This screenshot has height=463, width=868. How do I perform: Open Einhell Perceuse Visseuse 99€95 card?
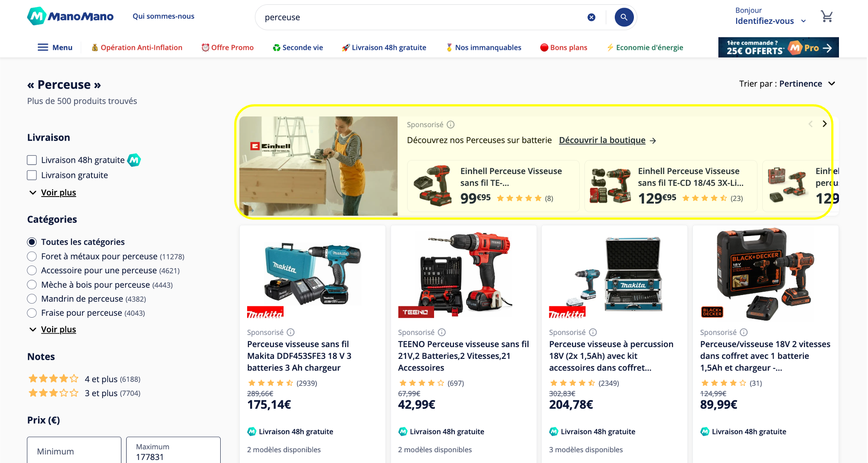493,186
